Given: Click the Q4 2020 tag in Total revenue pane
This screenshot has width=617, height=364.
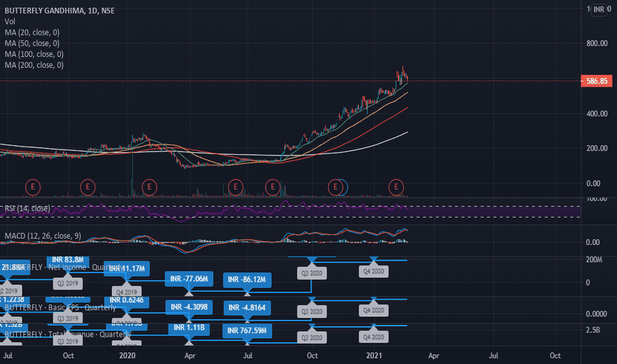Looking at the screenshot, I should coord(373,337).
